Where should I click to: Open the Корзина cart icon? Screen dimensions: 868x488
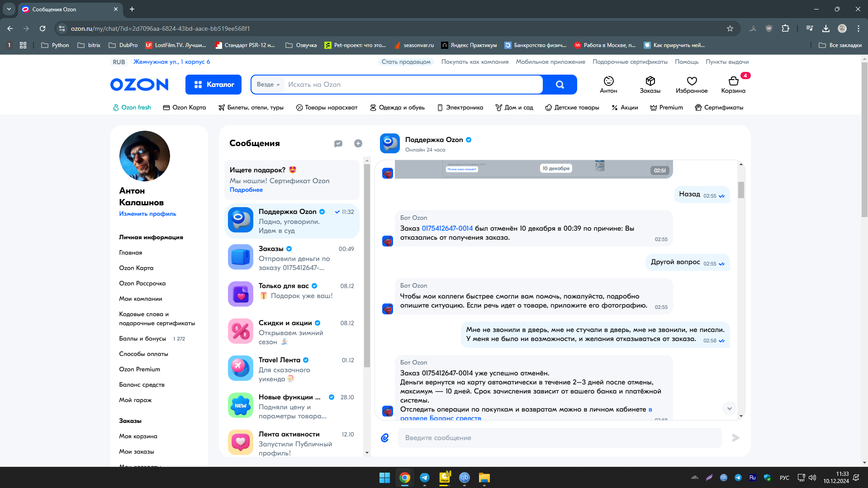coord(733,85)
